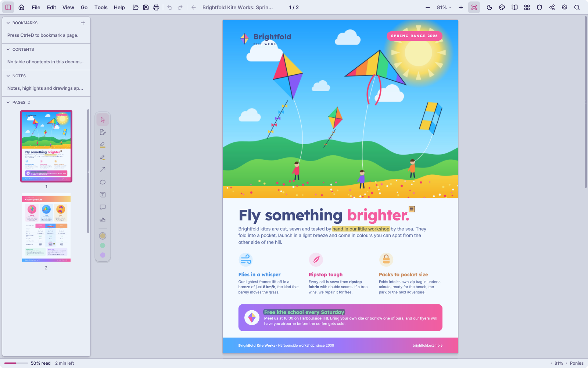
Task: Click the page number field 1 / 2
Action: [294, 7]
